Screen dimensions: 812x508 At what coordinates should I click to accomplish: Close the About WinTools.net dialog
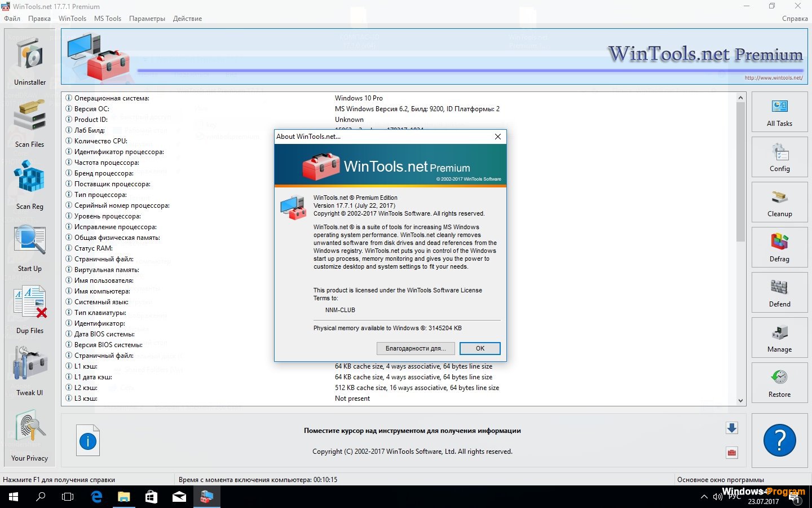498,137
